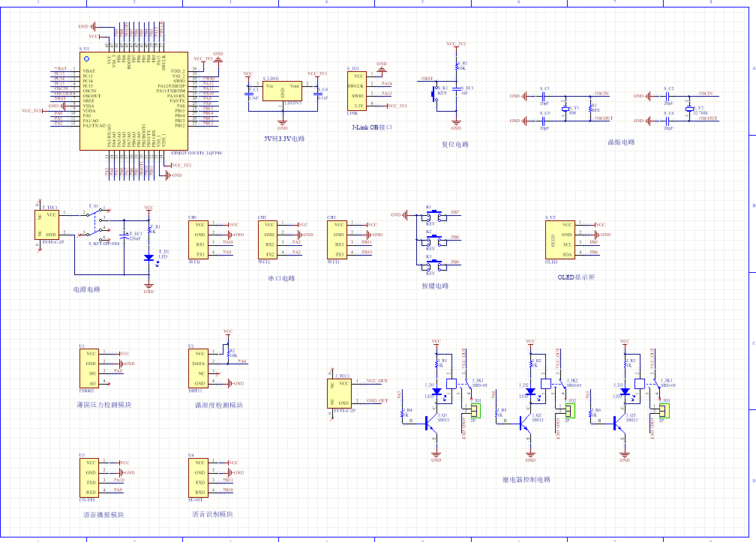
Task: Select the CH3 serial port header
Action: click(x=338, y=239)
